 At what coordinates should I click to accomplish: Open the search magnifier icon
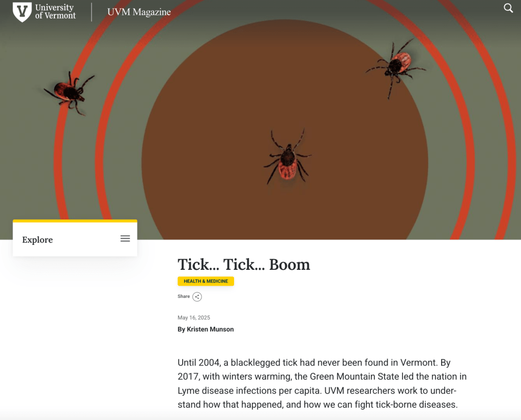508,8
